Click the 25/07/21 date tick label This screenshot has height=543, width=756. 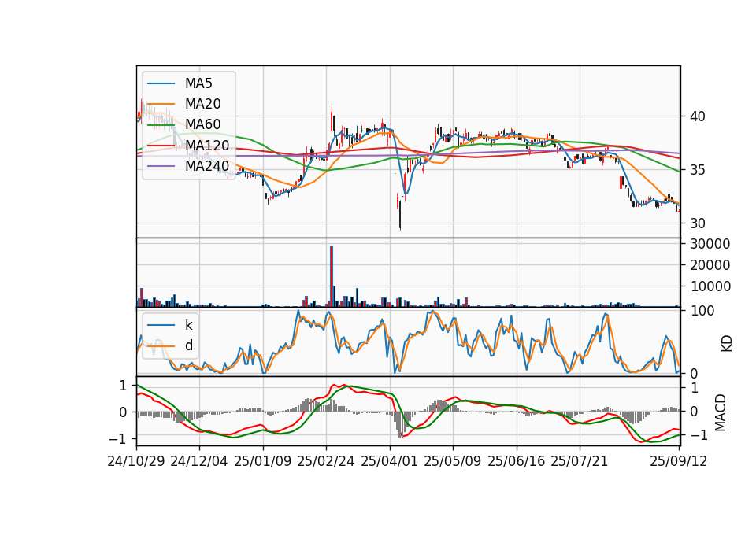pyautogui.click(x=580, y=461)
